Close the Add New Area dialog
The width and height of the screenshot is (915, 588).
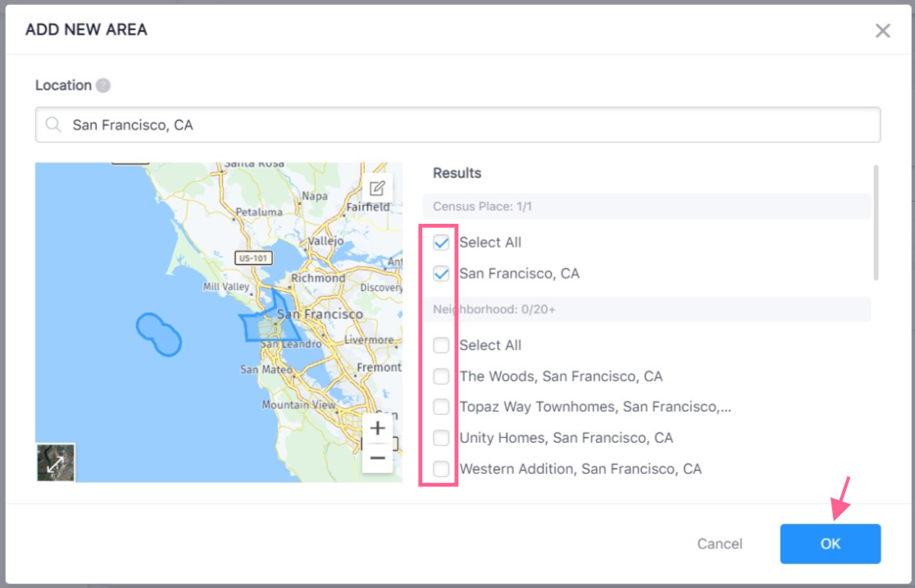[x=882, y=31]
